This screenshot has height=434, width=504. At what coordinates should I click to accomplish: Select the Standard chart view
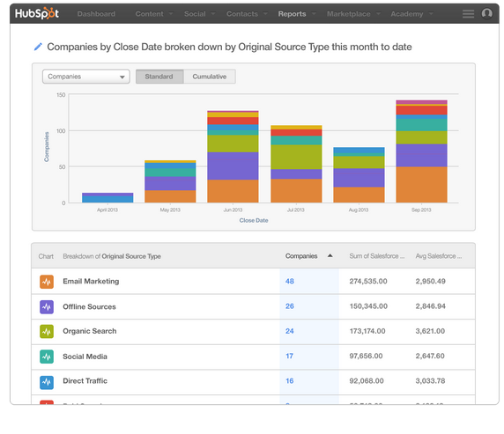[x=159, y=77]
